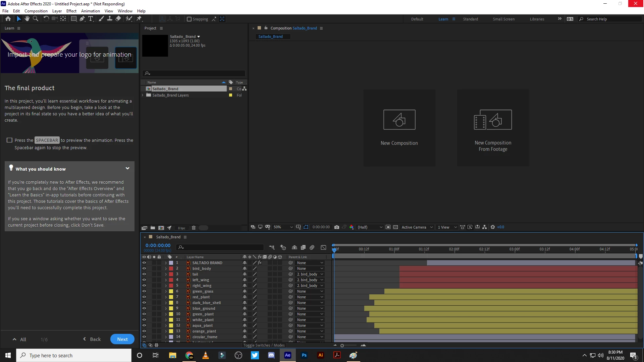Switch to the Standard workspace tab

[470, 19]
